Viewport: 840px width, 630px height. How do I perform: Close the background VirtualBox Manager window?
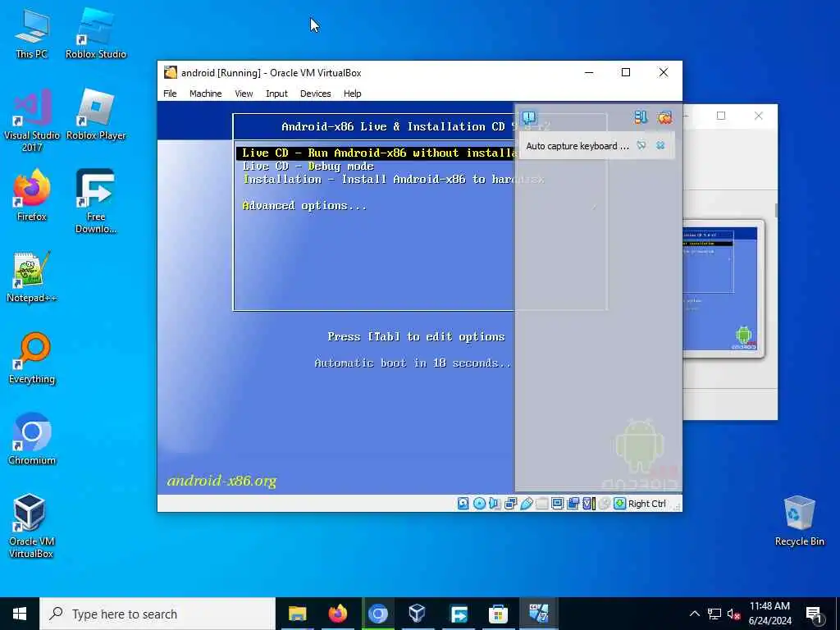(759, 116)
